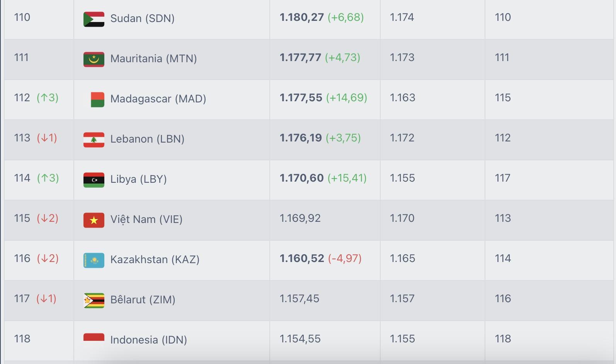The width and height of the screenshot is (616, 364).
Task: Click the Indonesia (IDN) team name
Action: [x=148, y=340]
